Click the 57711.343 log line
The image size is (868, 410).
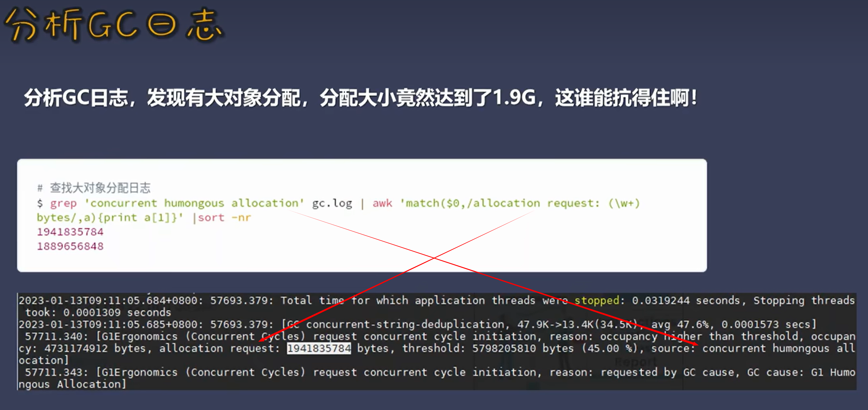[437, 378]
